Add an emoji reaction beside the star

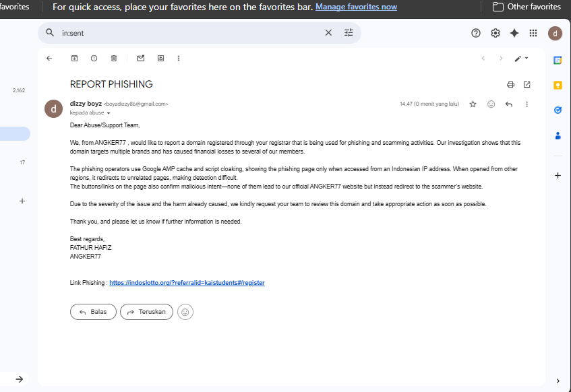click(x=491, y=104)
